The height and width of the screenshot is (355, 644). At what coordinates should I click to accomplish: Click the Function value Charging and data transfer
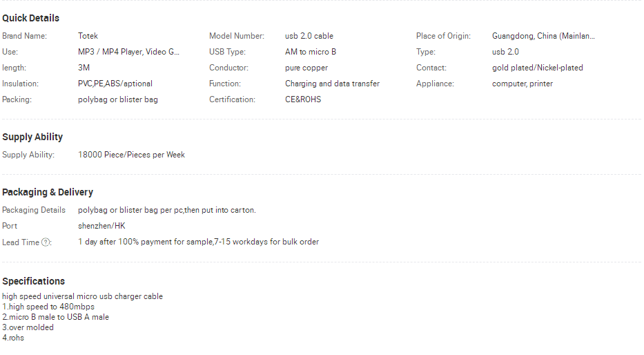(x=332, y=84)
